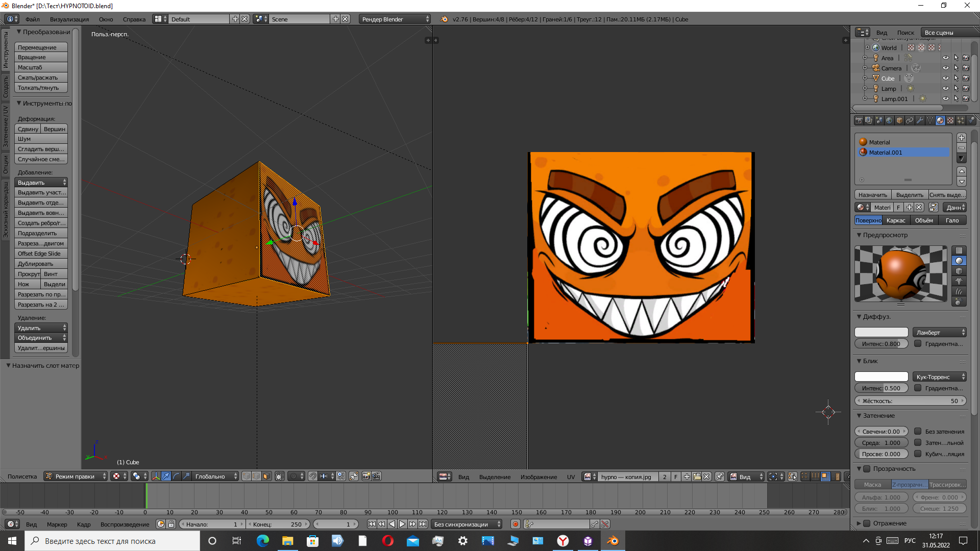Click the Назначить (Assign) material button
This screenshot has width=980, height=551.
point(872,195)
